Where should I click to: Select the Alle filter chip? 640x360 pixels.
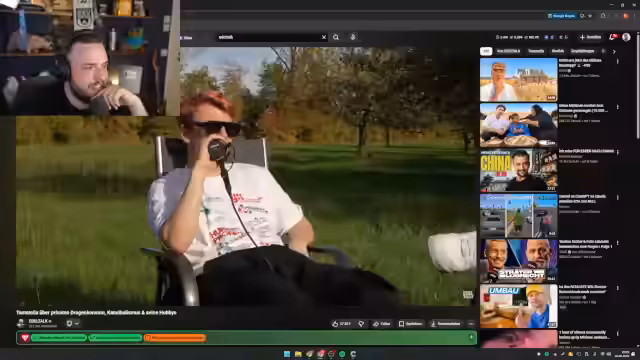pos(486,51)
